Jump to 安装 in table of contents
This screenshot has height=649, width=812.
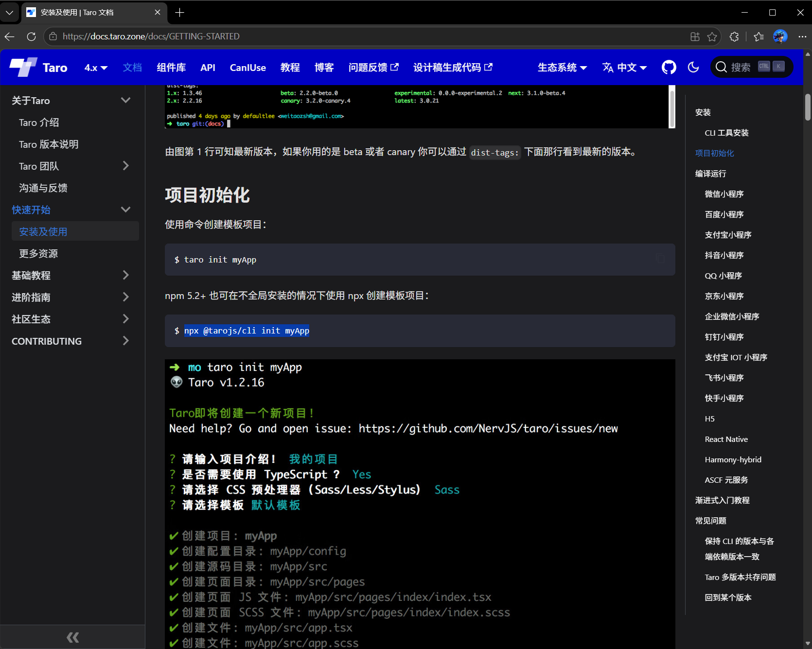(x=703, y=112)
